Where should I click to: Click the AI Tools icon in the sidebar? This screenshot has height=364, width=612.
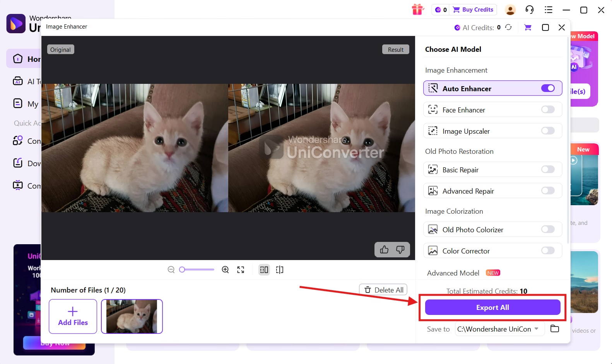click(x=18, y=81)
